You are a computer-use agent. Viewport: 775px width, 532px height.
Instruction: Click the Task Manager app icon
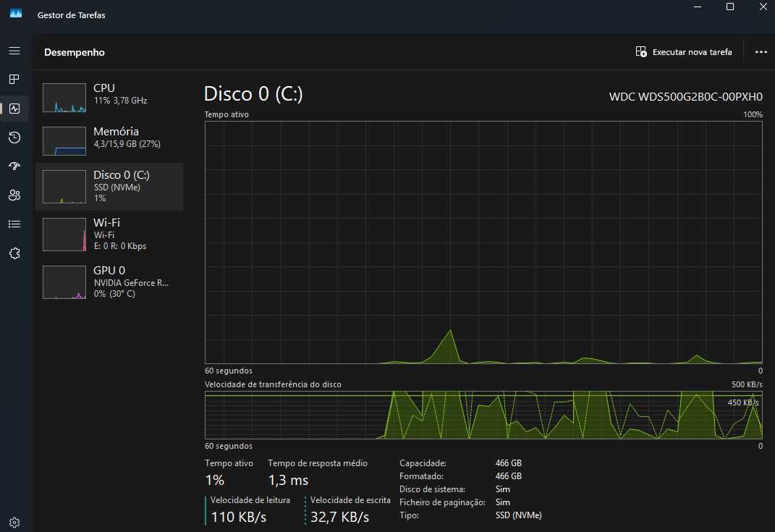pyautogui.click(x=16, y=13)
